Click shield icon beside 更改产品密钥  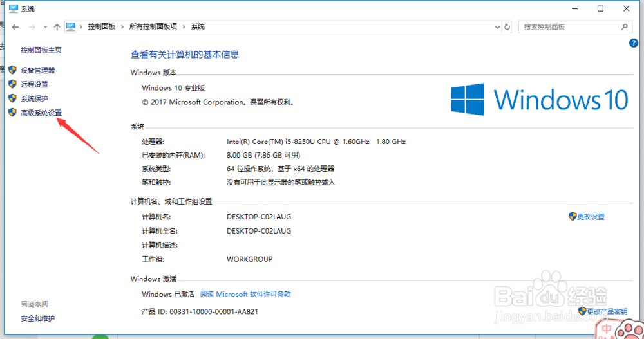tap(582, 311)
